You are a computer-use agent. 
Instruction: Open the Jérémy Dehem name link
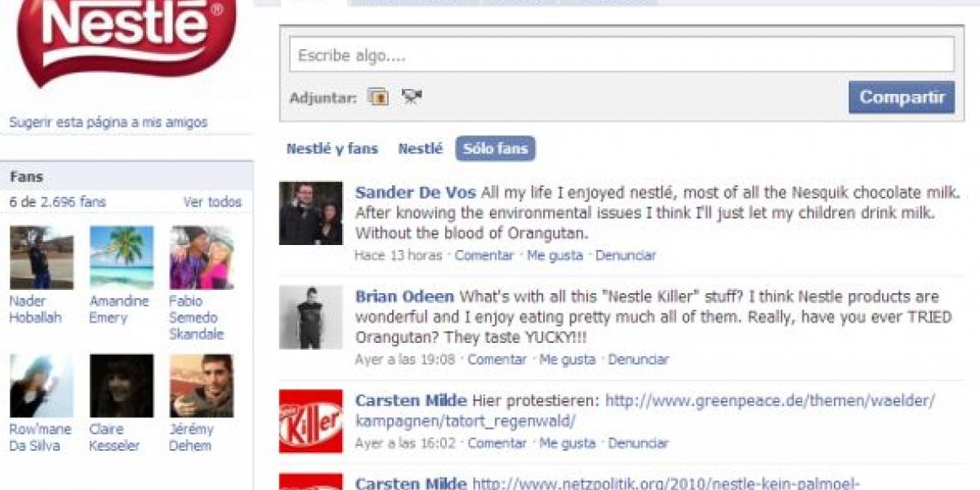coord(191,438)
